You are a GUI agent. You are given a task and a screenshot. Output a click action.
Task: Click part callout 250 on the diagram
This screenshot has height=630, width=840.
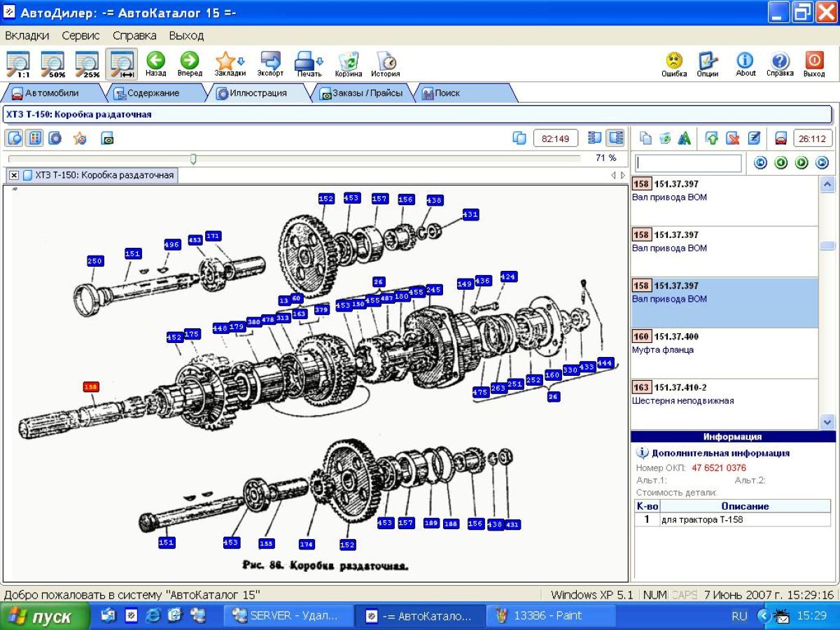pos(94,261)
